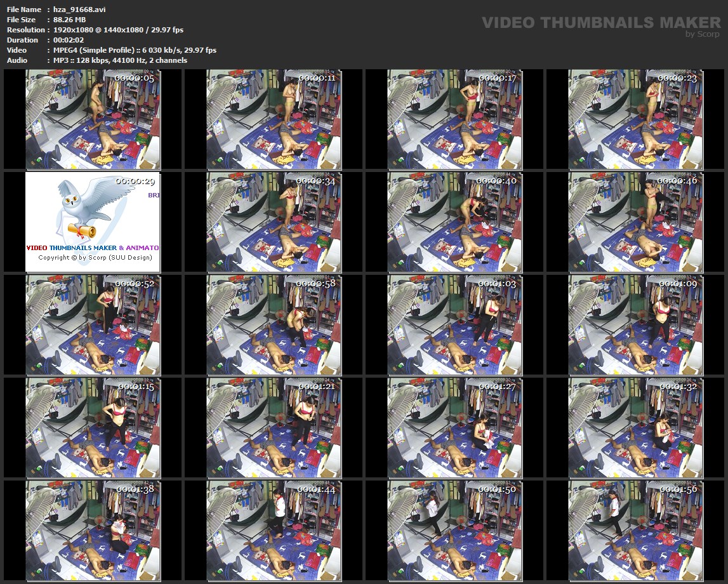Select the thumbnail stamped 00:00:58
This screenshot has height=584, width=728.
[274, 325]
